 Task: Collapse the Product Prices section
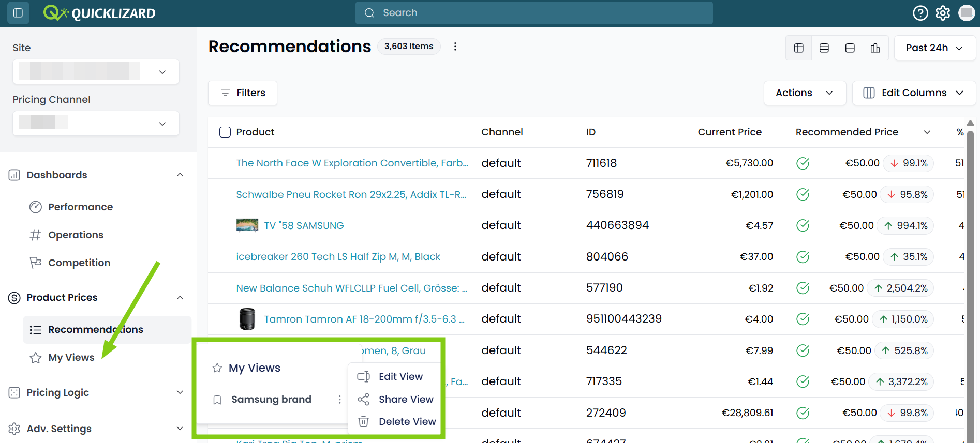click(180, 298)
